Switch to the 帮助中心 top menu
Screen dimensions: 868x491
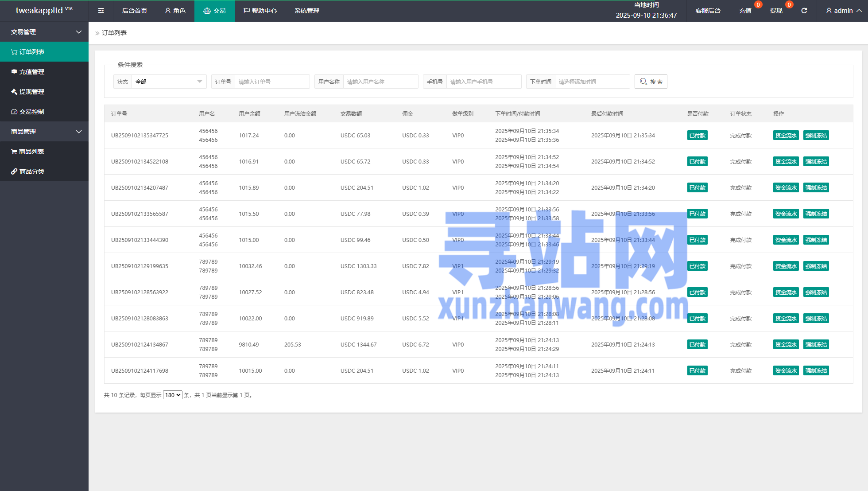(260, 11)
